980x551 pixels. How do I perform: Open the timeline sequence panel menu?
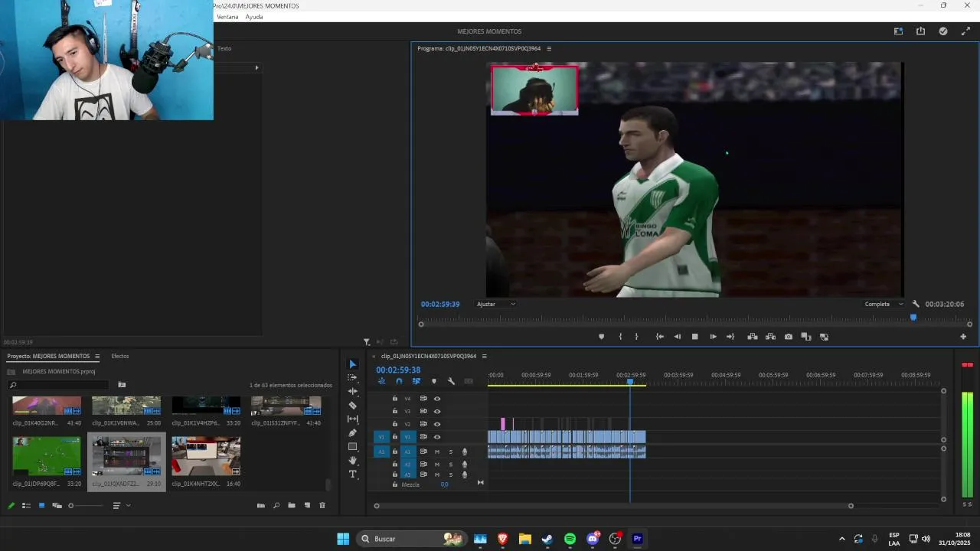tap(484, 357)
